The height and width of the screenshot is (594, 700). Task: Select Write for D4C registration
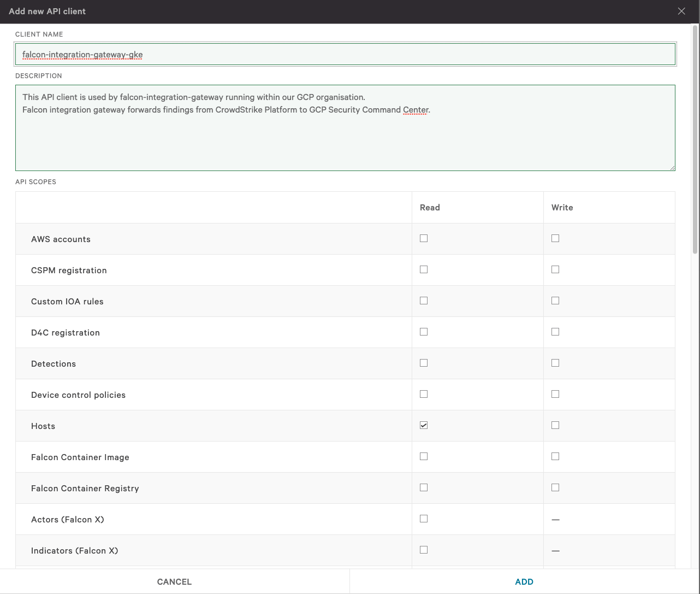(555, 332)
